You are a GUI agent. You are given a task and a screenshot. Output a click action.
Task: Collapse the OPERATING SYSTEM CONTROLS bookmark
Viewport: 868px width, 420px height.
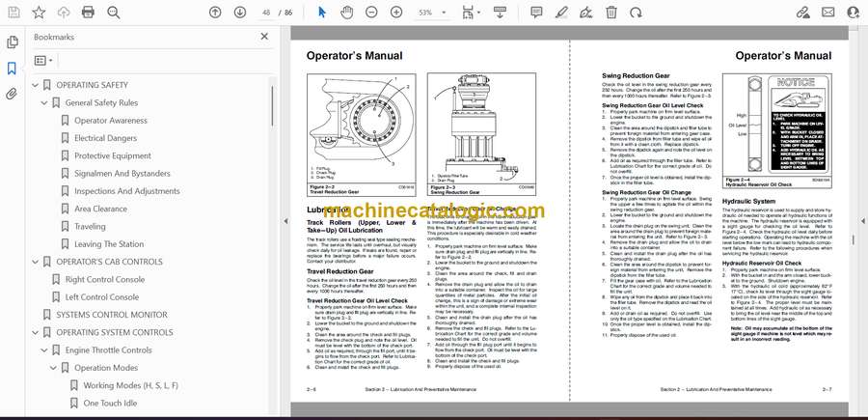[36, 332]
